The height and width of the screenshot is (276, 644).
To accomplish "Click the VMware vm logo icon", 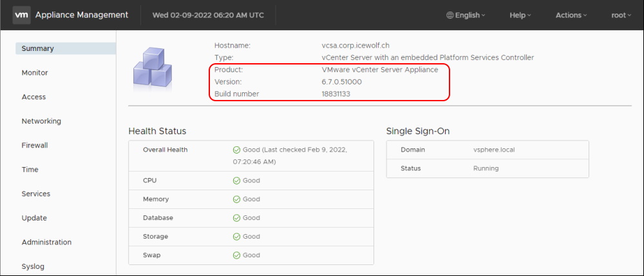I will click(x=21, y=15).
